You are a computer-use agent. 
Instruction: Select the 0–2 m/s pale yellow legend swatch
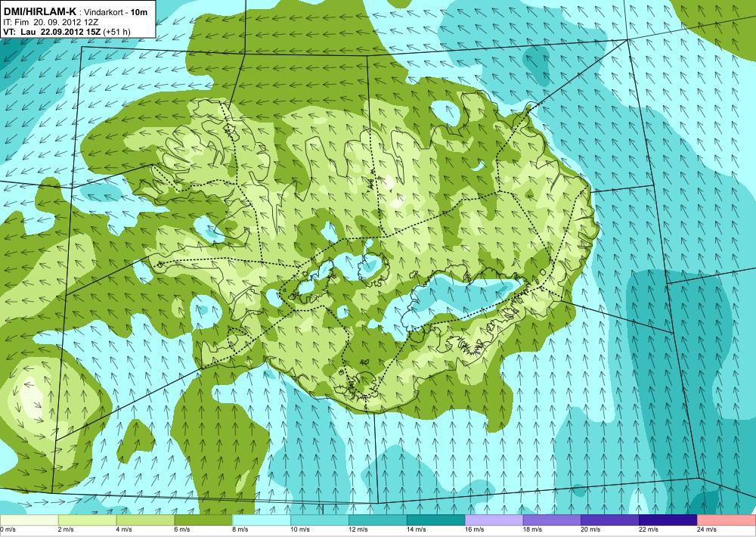[29, 520]
